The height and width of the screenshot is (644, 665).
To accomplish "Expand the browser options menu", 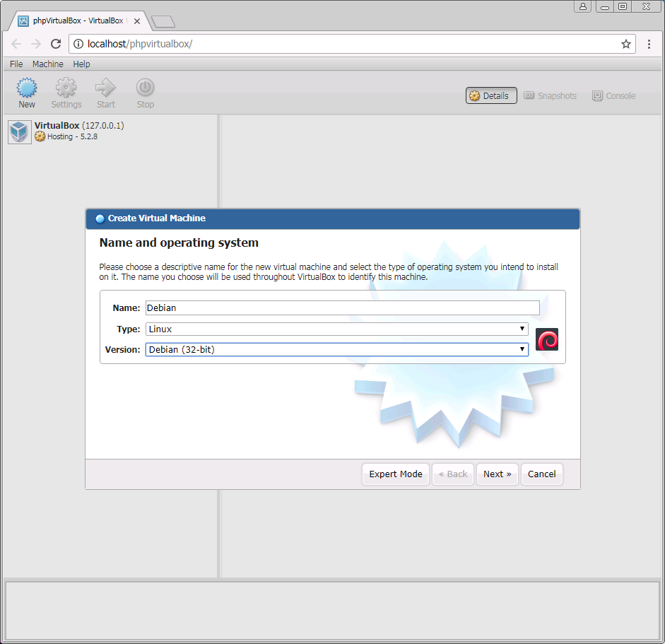I will (649, 43).
